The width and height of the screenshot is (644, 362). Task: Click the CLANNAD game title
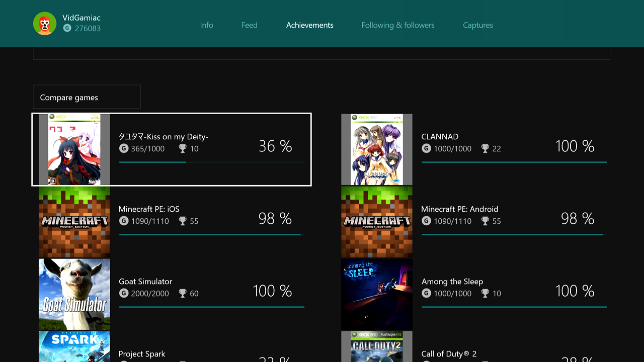440,137
